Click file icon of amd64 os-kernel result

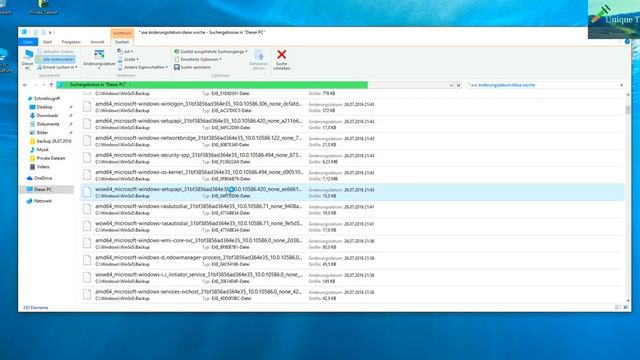pyautogui.click(x=87, y=175)
